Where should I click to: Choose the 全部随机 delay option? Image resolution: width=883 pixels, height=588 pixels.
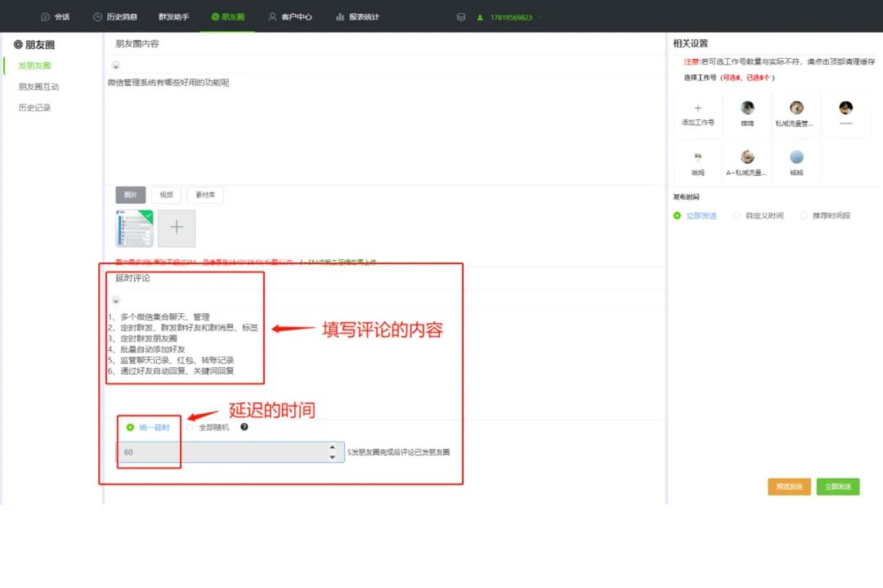pos(190,427)
